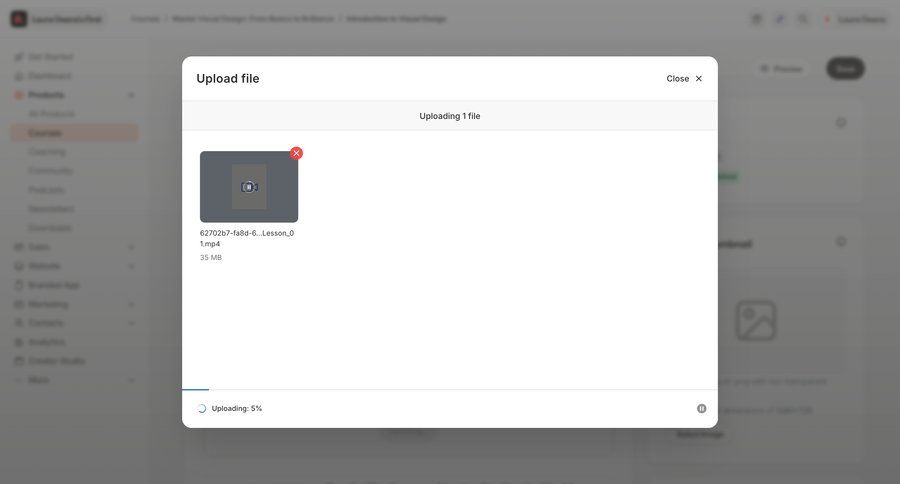Click the dark Save button

click(x=845, y=69)
